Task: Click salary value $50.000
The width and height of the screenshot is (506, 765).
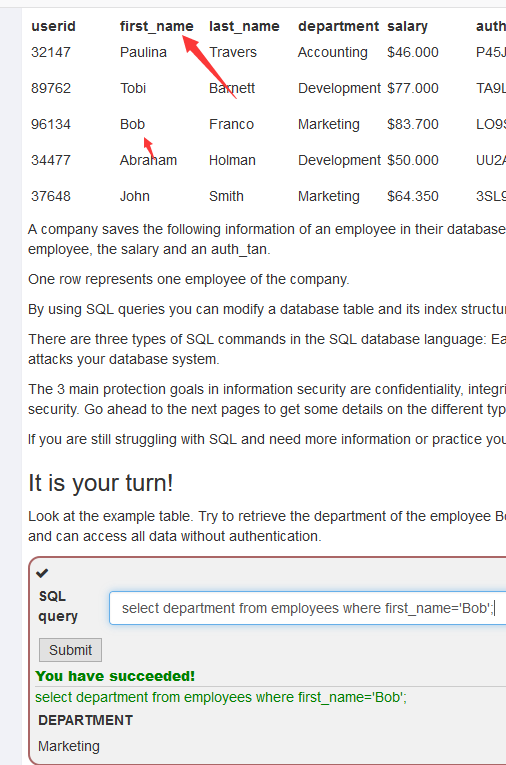Action: (413, 160)
